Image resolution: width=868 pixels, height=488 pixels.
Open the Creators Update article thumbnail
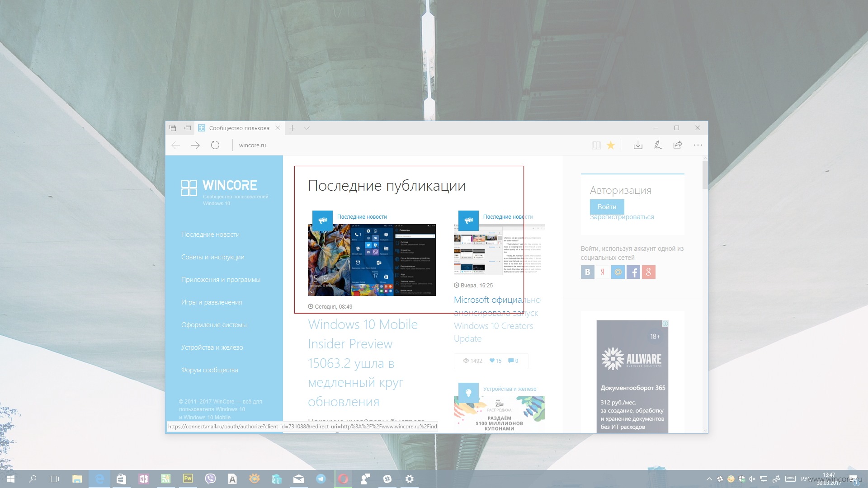point(499,249)
